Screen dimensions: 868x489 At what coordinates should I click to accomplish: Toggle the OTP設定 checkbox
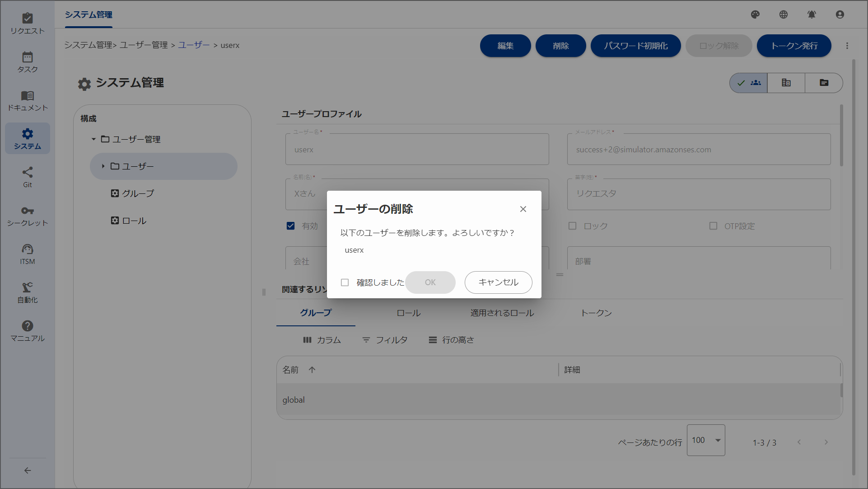click(714, 226)
